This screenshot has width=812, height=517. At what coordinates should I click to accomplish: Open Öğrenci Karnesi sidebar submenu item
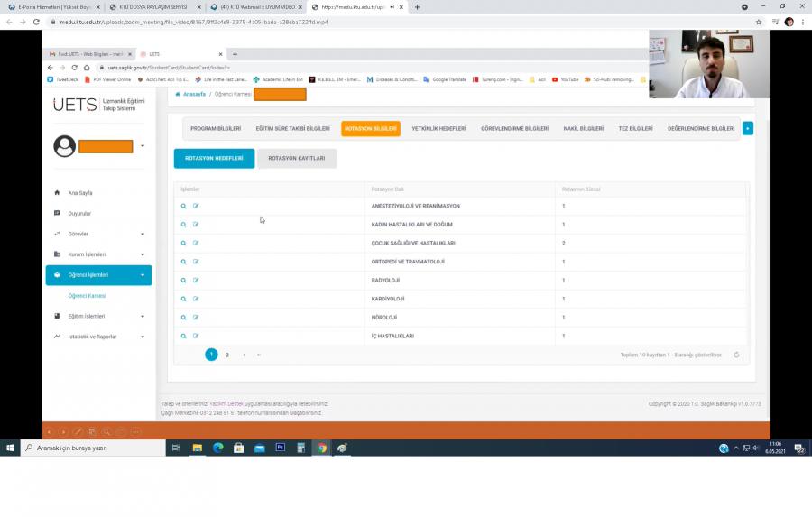tap(87, 296)
